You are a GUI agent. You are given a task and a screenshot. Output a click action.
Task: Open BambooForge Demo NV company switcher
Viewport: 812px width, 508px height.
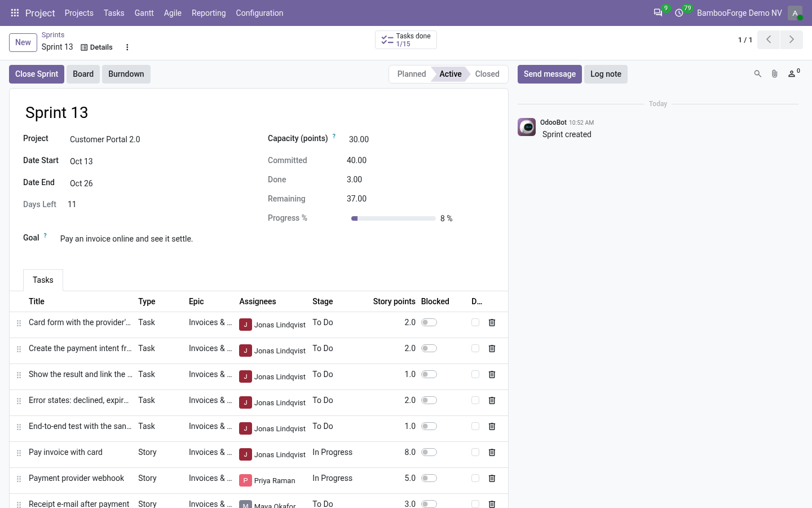click(739, 13)
